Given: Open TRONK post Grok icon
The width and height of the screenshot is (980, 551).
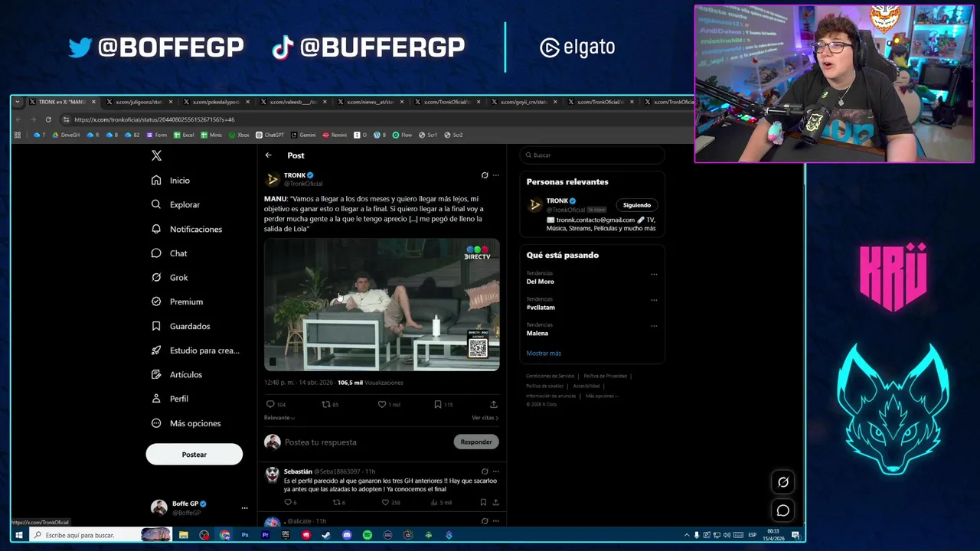Looking at the screenshot, I should pyautogui.click(x=485, y=175).
